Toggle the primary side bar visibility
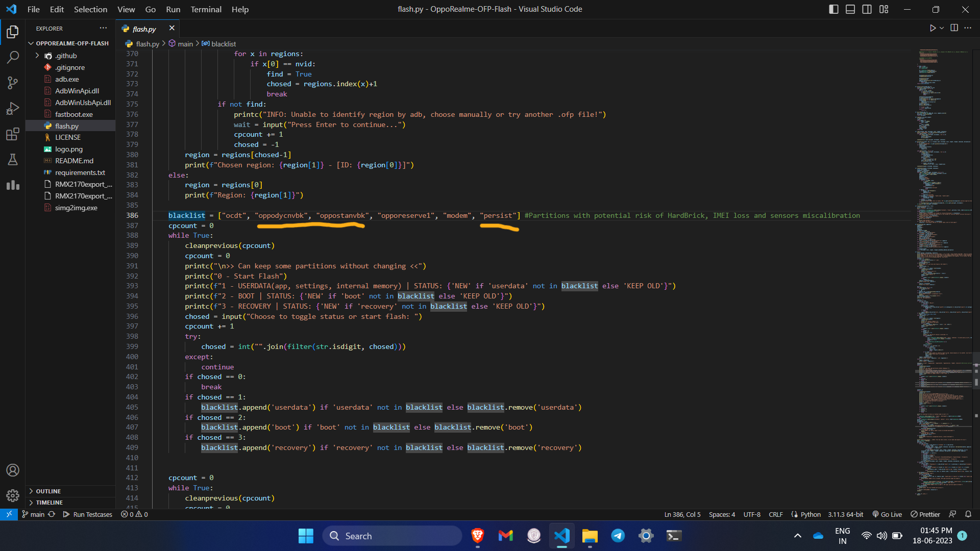The image size is (980, 551). [834, 9]
